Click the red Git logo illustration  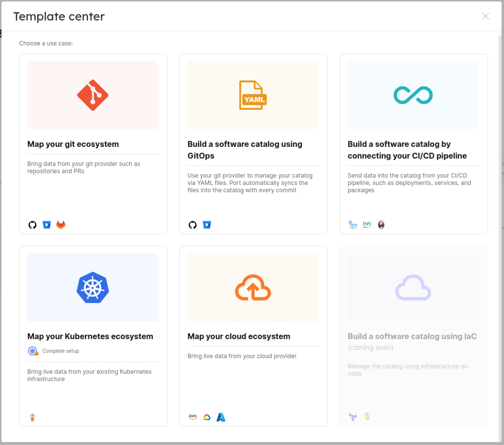pyautogui.click(x=93, y=95)
